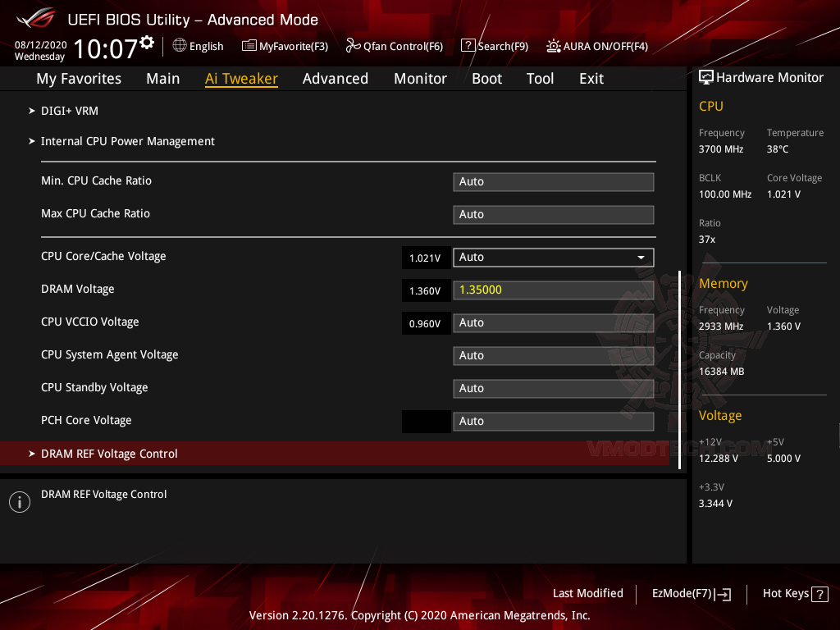
Task: Open the Advanced tab
Action: coord(336,79)
